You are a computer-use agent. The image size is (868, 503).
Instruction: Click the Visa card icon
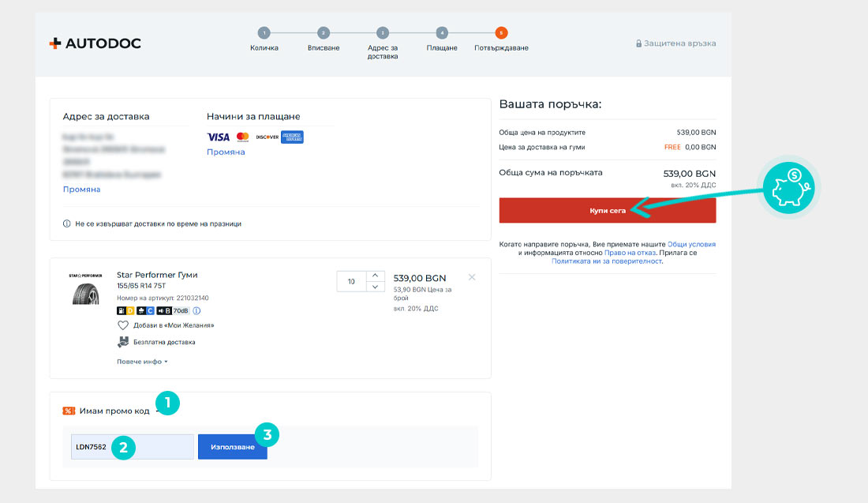click(x=218, y=137)
